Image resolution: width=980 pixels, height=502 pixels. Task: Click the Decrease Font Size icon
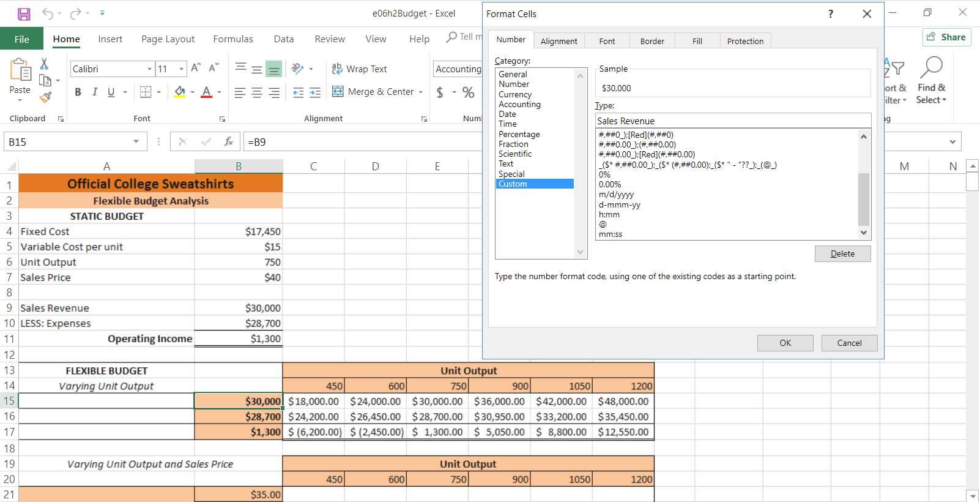pyautogui.click(x=213, y=68)
